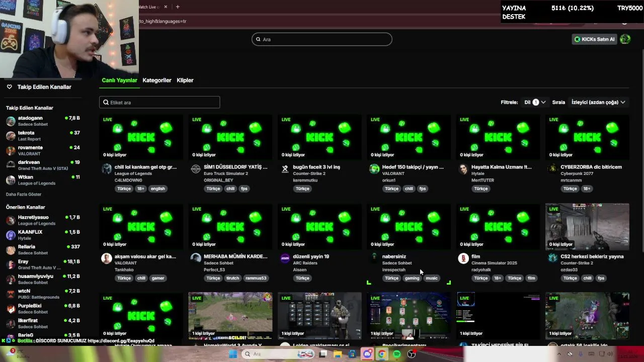
Task: Open the Wtkan channel in the sidebar
Action: point(43,180)
